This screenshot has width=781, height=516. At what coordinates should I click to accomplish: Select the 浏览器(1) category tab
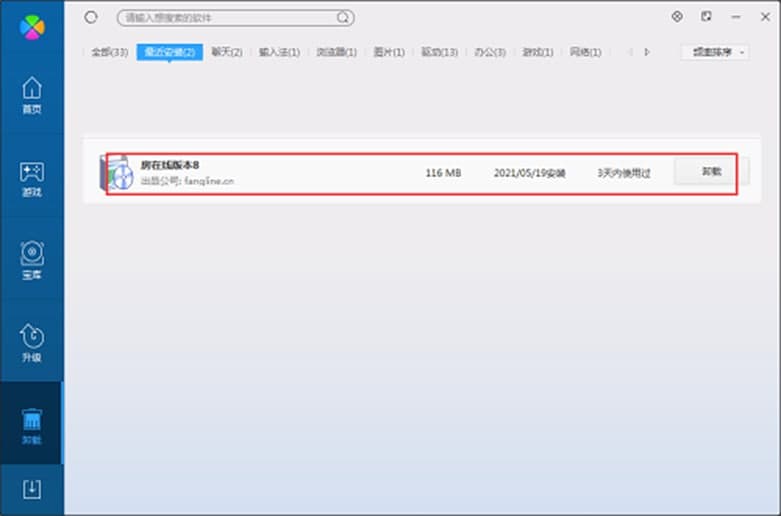point(335,52)
